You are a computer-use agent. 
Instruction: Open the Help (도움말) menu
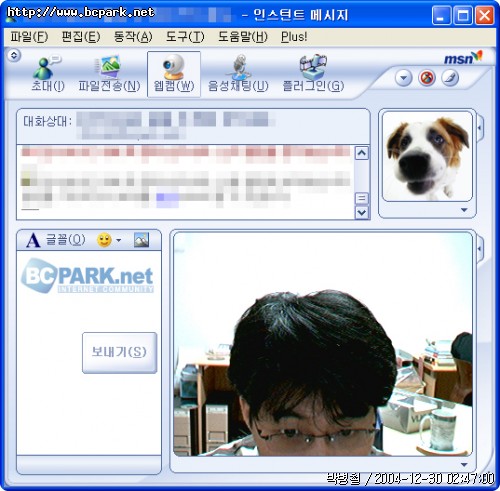[x=243, y=36]
